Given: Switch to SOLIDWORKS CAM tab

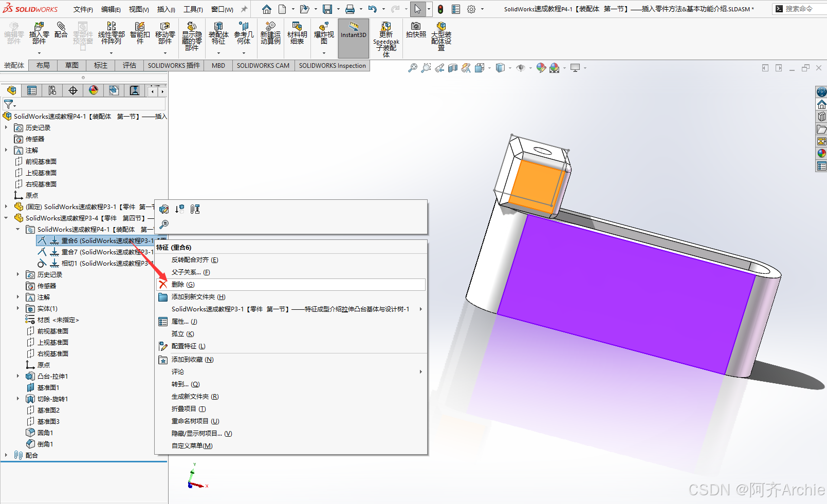Looking at the screenshot, I should pyautogui.click(x=263, y=65).
